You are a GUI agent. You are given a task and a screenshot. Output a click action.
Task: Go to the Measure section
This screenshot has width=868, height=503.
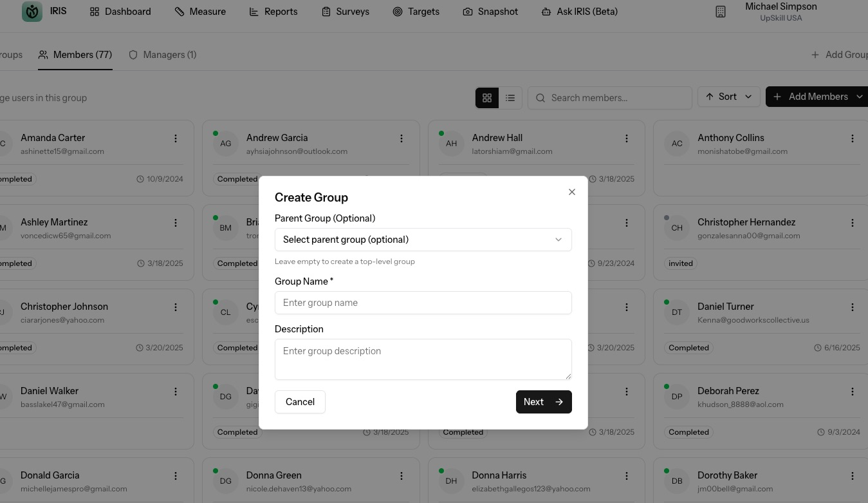point(200,12)
